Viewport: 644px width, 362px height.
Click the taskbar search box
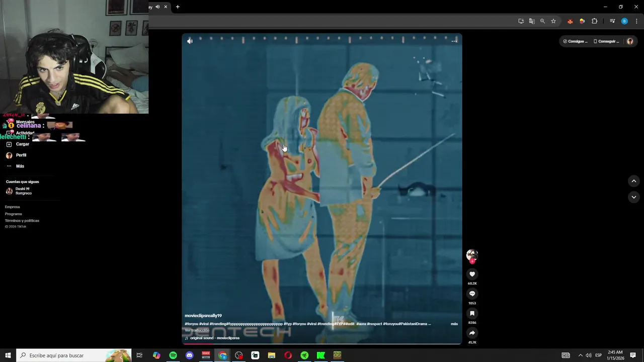pyautogui.click(x=74, y=355)
